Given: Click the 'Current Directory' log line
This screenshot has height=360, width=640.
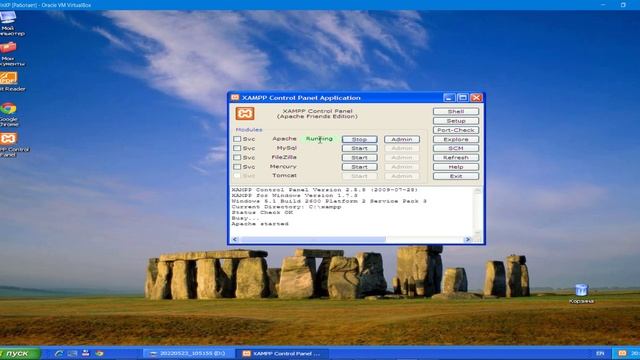Looking at the screenshot, I should [x=286, y=207].
